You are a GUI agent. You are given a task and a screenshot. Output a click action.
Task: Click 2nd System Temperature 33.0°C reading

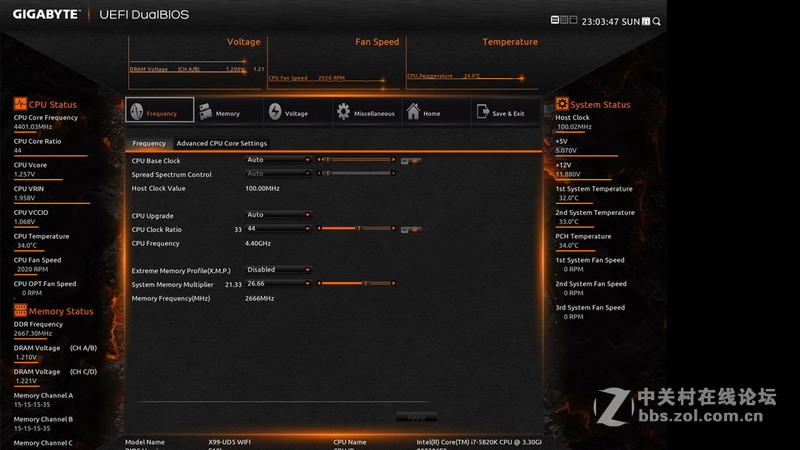pos(568,222)
